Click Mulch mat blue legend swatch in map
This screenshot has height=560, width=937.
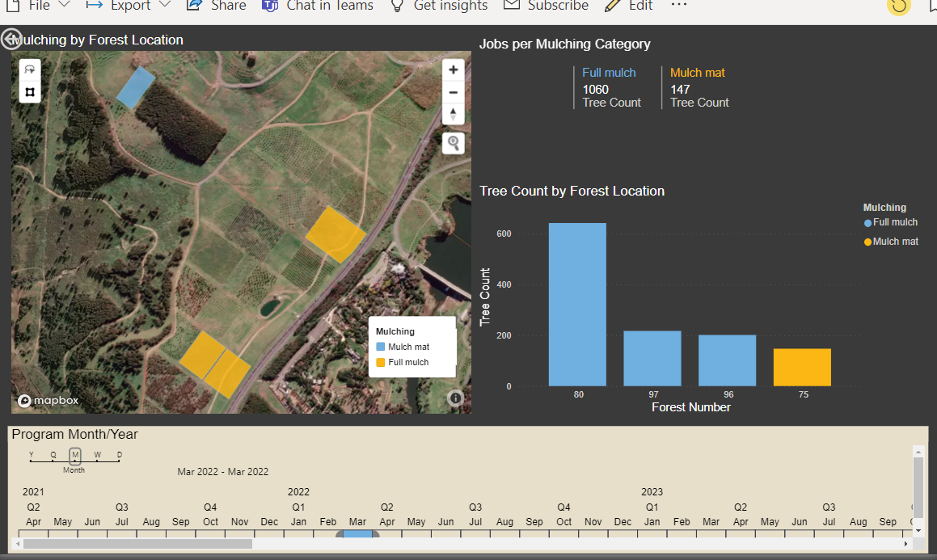tap(380, 347)
